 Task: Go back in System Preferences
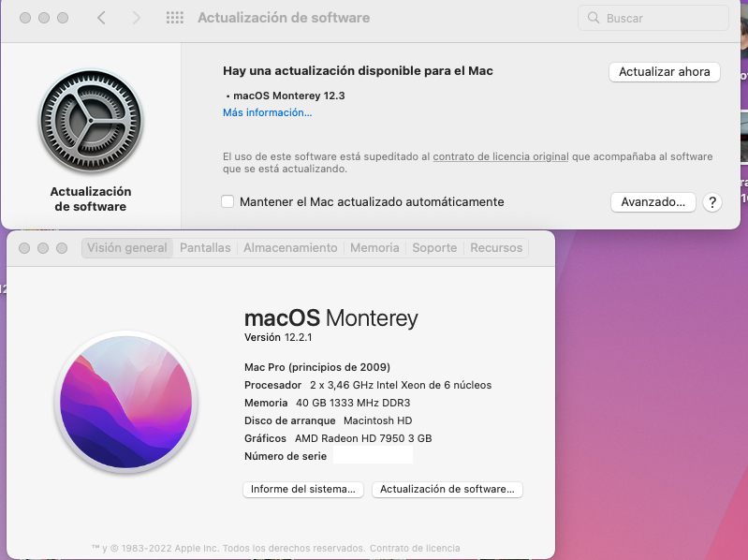click(101, 18)
